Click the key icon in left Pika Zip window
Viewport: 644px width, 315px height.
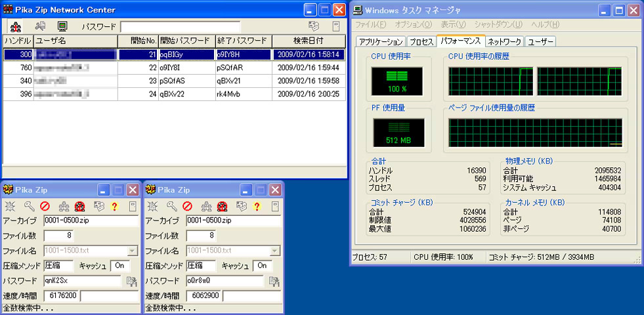pyautogui.click(x=29, y=207)
